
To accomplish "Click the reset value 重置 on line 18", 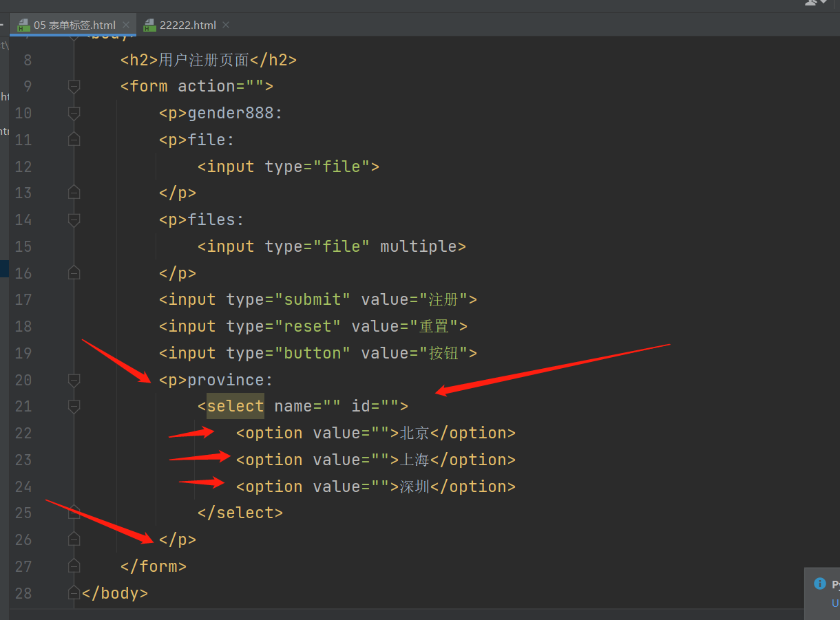I will pyautogui.click(x=434, y=326).
